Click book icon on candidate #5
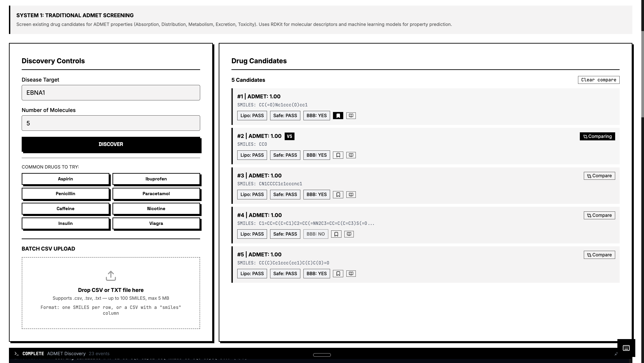 351,274
